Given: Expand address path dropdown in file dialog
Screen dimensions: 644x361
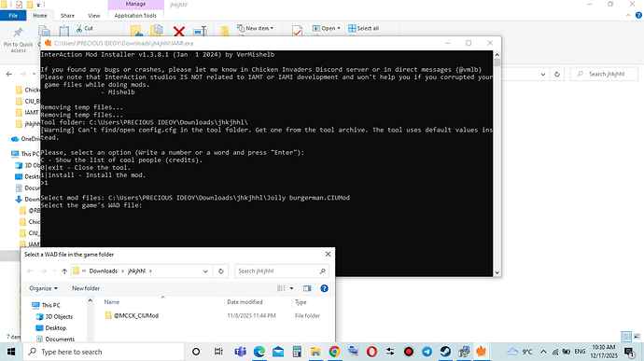Looking at the screenshot, I should pos(205,271).
